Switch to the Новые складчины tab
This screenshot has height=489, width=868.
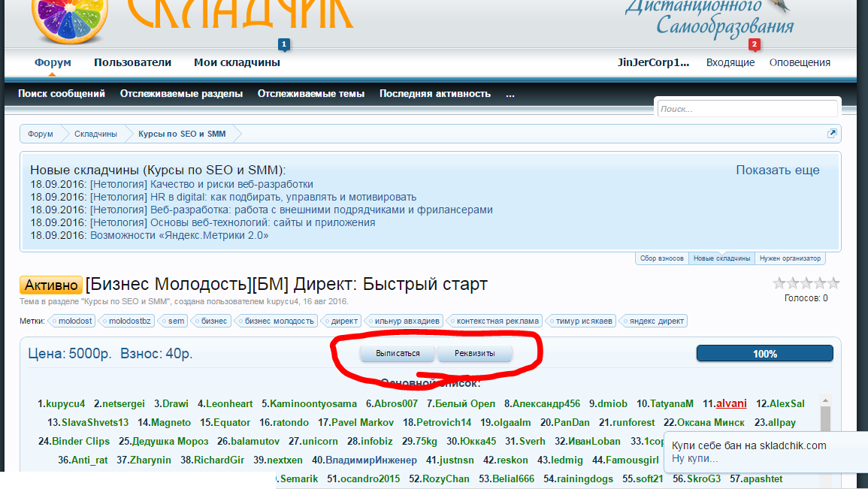(x=722, y=258)
